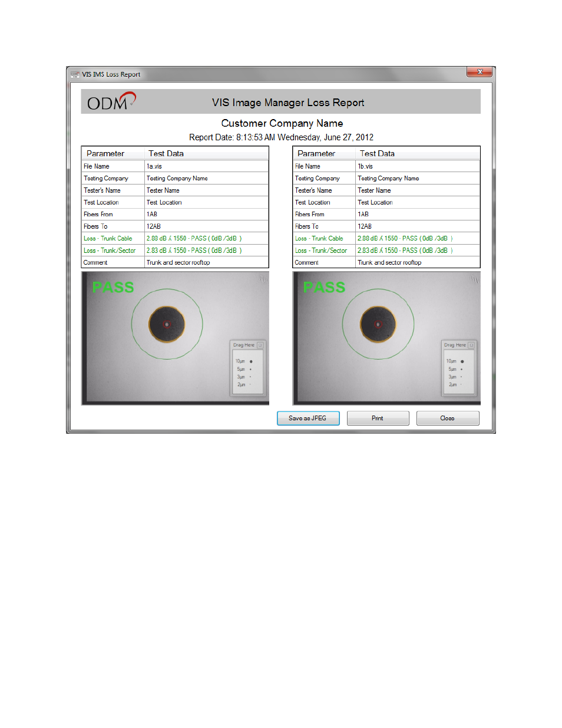Click the right image green PASS label
562x728 pixels.
pos(324,287)
